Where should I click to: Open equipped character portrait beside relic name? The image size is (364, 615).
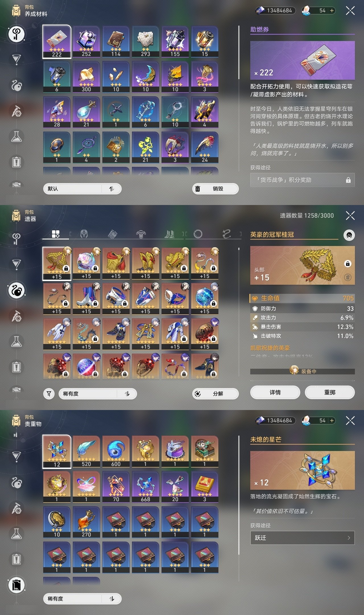click(x=349, y=235)
